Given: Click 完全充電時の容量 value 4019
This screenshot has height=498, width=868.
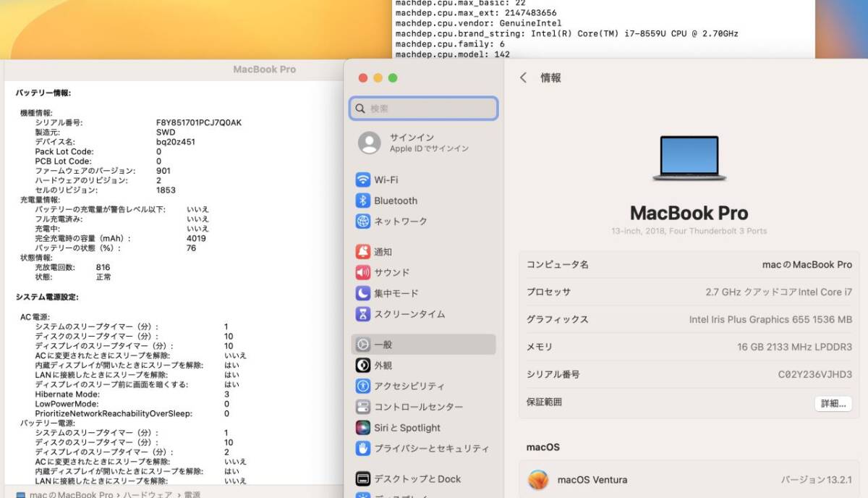Looking at the screenshot, I should [196, 238].
